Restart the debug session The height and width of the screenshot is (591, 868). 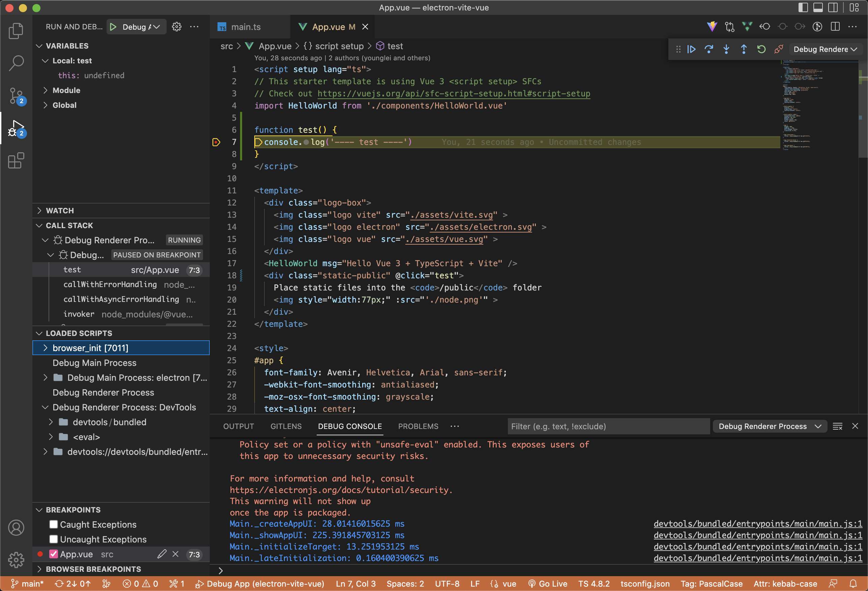(761, 49)
